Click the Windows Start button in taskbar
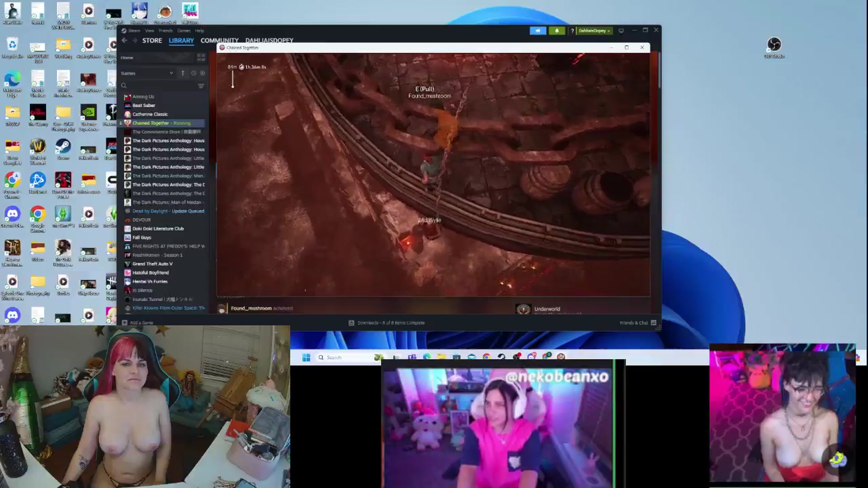 306,357
